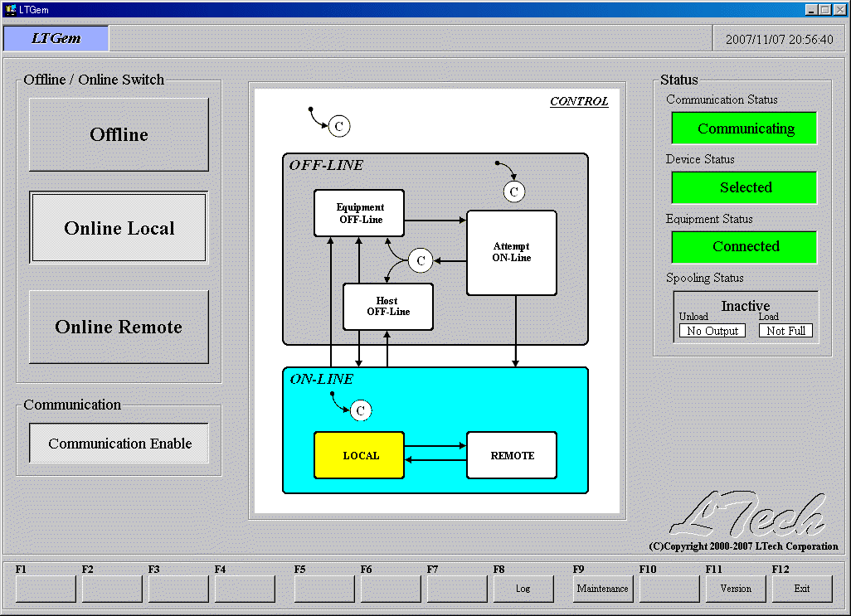Click the Host OFF-Line state box

[x=387, y=307]
